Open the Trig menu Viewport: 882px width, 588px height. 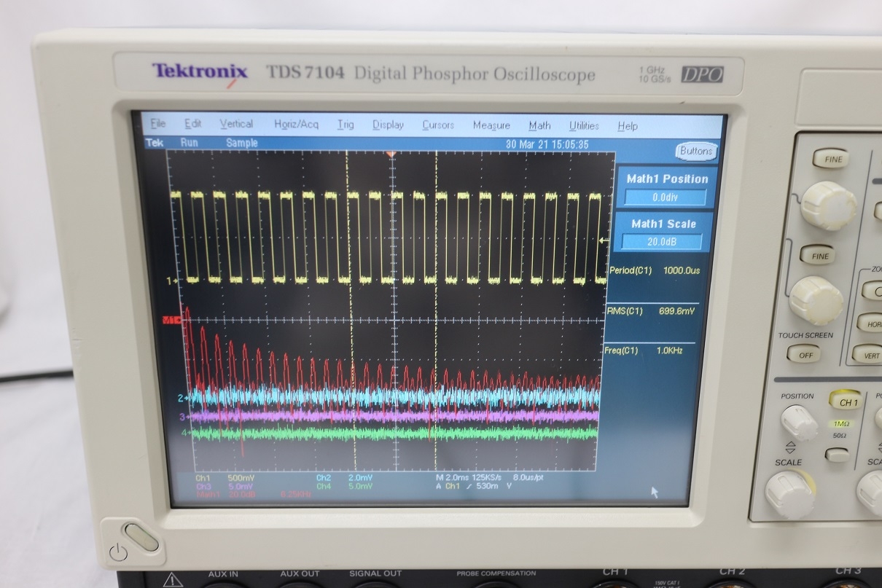pos(346,125)
